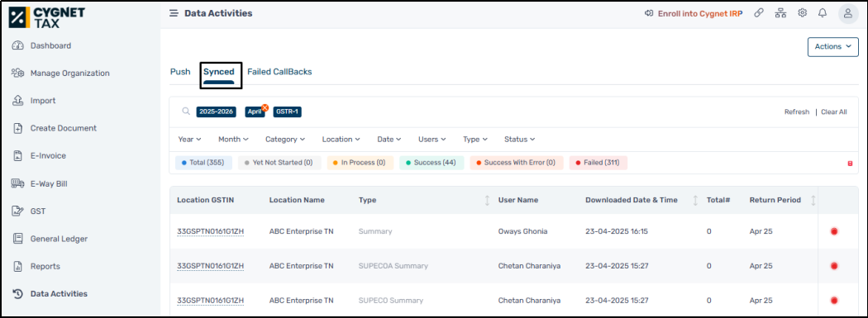Expand the Type filter dropdown

click(475, 140)
